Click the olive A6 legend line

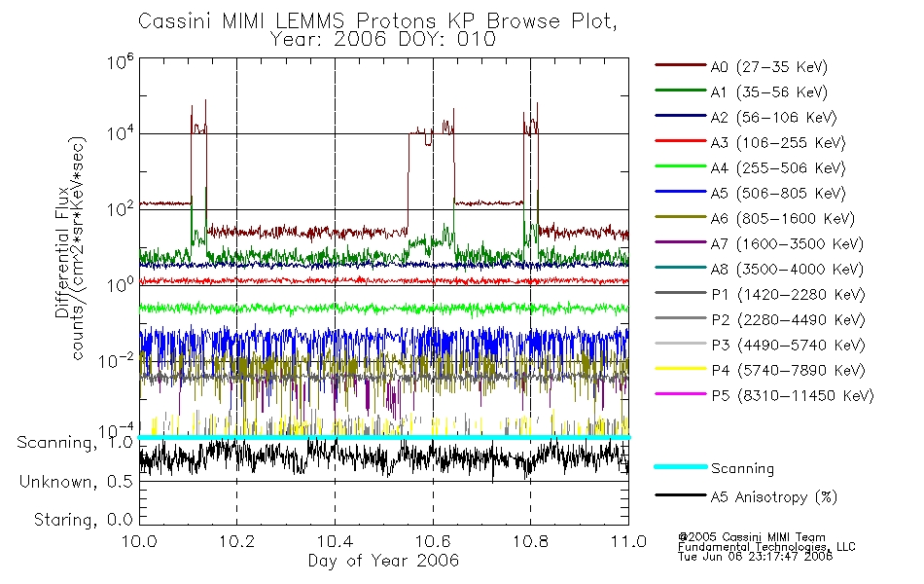coord(681,217)
